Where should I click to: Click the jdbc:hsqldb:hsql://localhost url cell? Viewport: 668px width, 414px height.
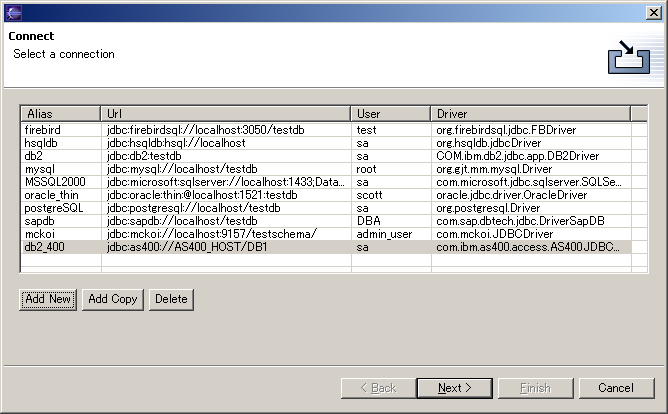click(x=176, y=143)
